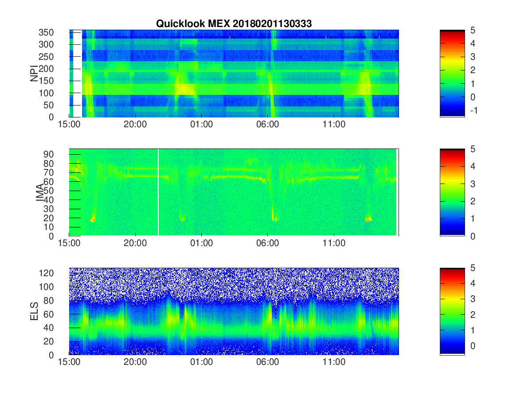Click the title "Quicklook MEX 20180201130333"
Viewport: 532px width, 399px height.
pos(234,24)
